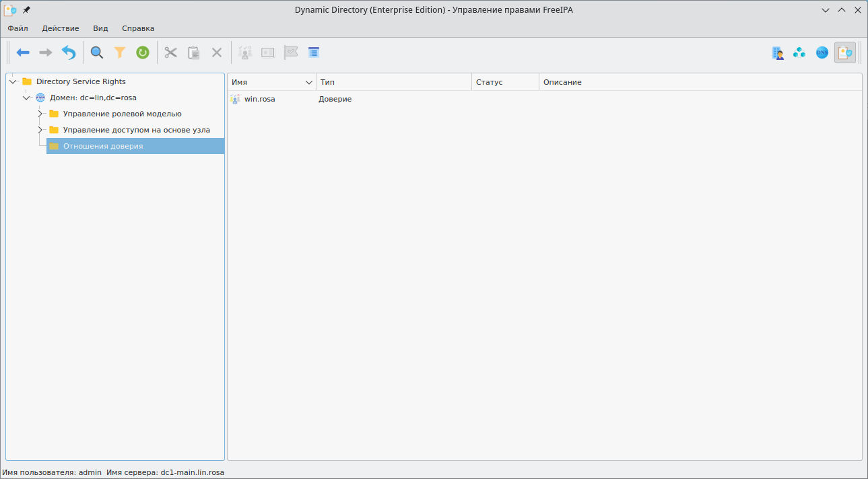Image resolution: width=868 pixels, height=479 pixels.
Task: Expand the Управление ролевой моделью folder
Action: [40, 114]
